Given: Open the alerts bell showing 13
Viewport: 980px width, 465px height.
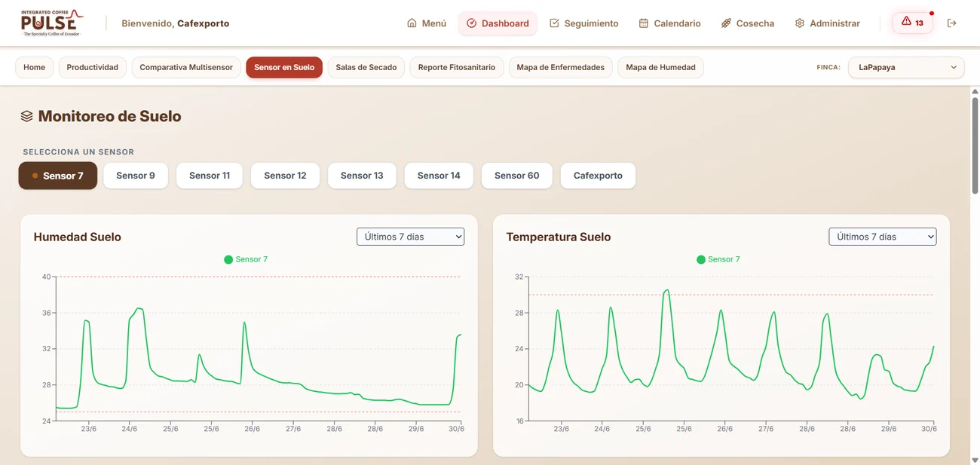Looking at the screenshot, I should click(912, 23).
